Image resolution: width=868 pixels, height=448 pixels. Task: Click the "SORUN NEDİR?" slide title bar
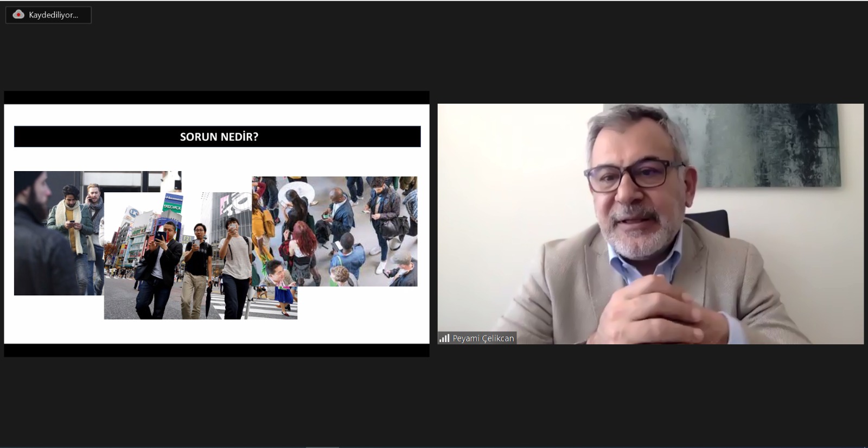point(217,137)
